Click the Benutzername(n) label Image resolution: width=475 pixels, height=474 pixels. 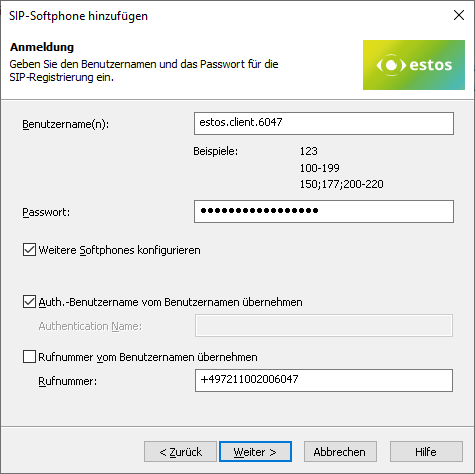(66, 124)
